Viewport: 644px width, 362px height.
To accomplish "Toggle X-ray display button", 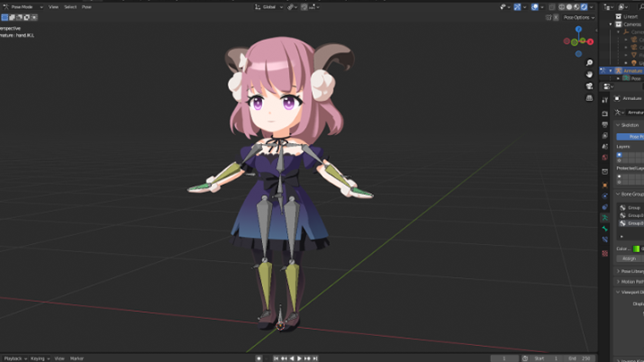I will coord(552,7).
